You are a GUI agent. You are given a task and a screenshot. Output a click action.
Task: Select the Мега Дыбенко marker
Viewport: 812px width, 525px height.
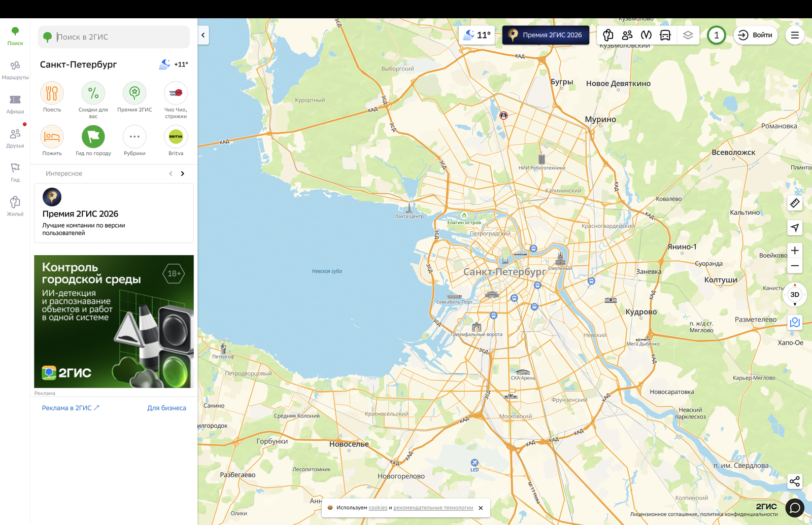tap(644, 339)
